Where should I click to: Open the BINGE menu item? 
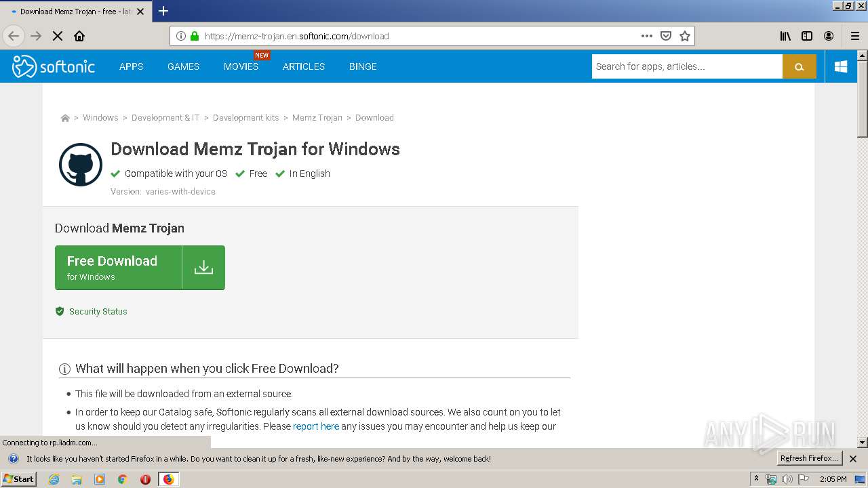pyautogui.click(x=363, y=66)
